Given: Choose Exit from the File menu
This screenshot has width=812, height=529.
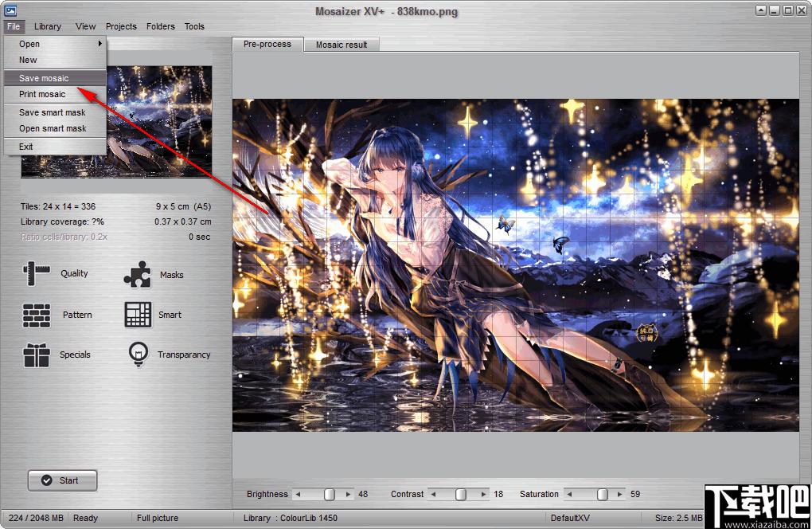Looking at the screenshot, I should (x=55, y=147).
